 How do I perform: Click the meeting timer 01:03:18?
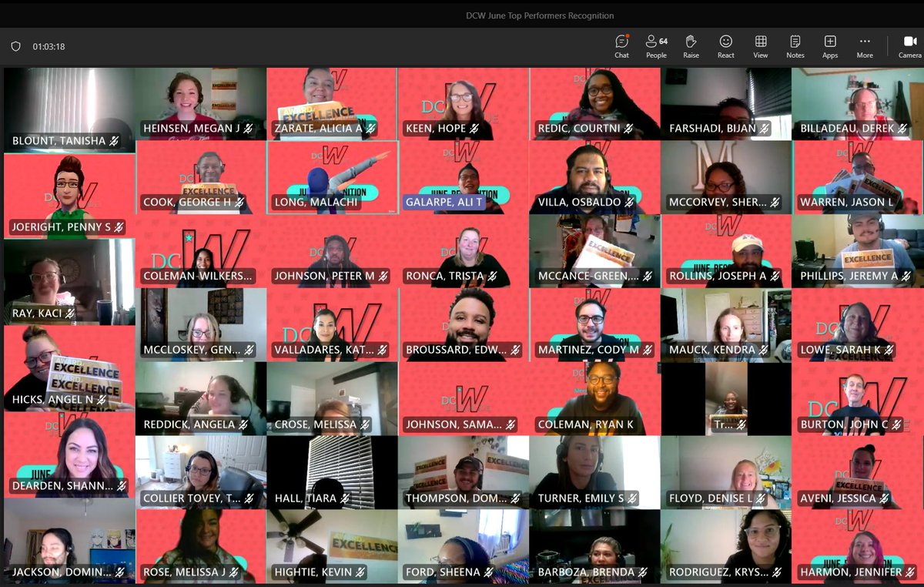(x=49, y=46)
